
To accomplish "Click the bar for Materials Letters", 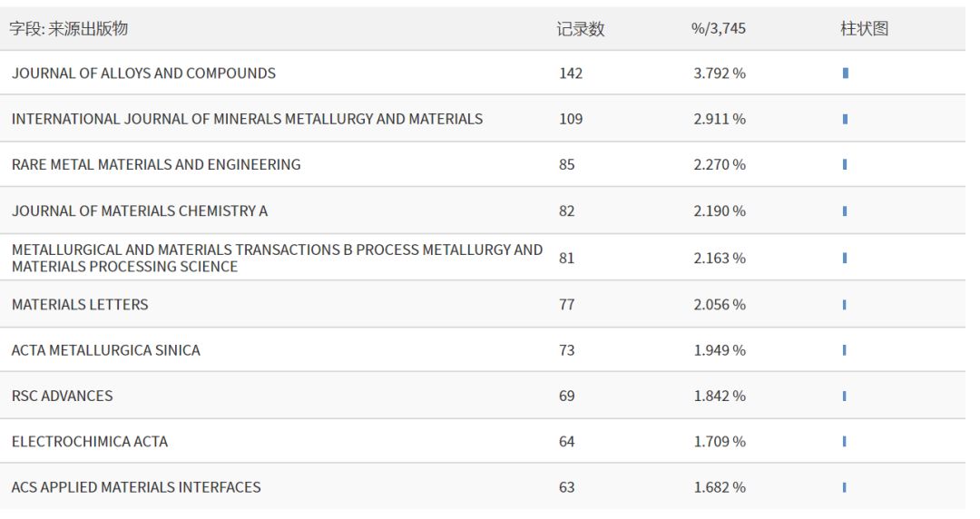I will (x=845, y=305).
